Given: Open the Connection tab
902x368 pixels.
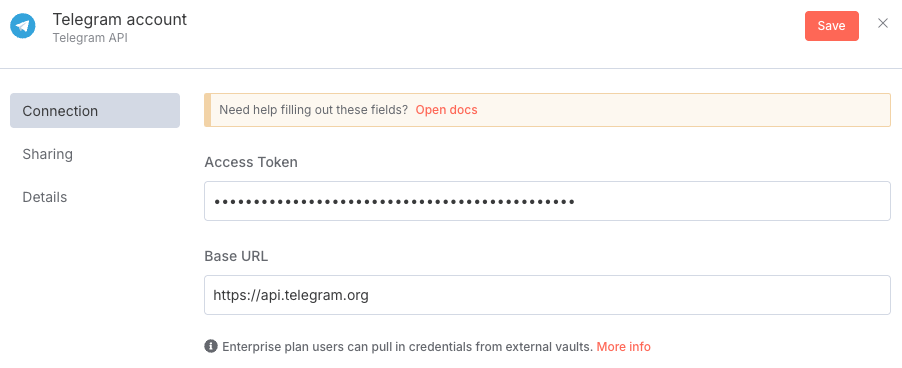Looking at the screenshot, I should [x=95, y=110].
